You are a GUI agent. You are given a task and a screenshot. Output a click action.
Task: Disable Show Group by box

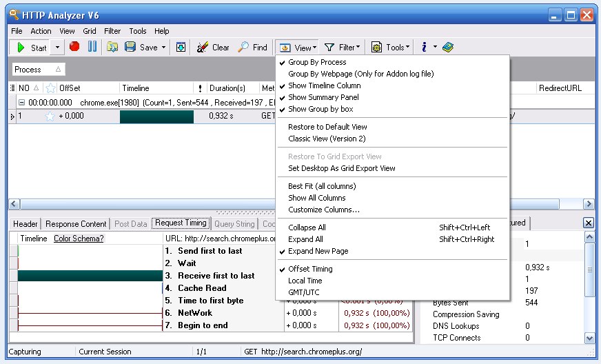coord(320,109)
